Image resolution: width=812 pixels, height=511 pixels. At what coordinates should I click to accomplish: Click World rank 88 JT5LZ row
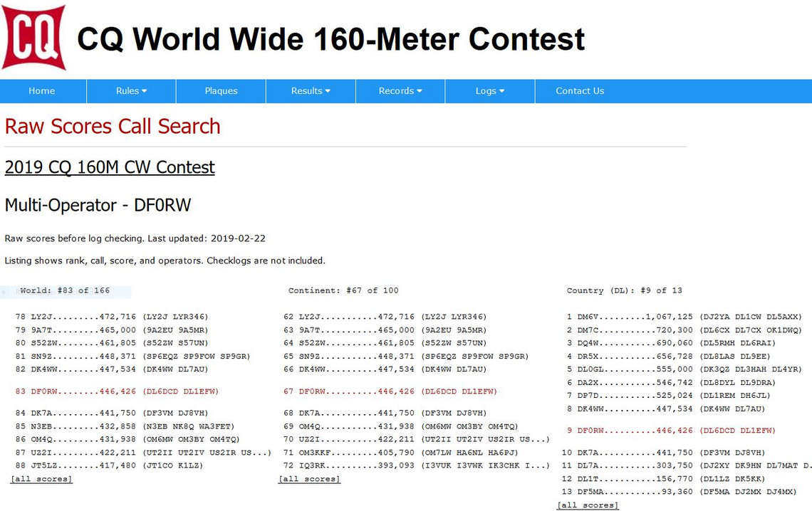point(109,465)
